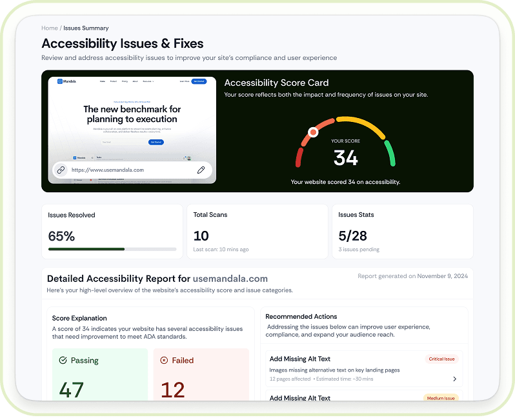Screen dimensions: 515x420
Task: Click 'Report generated on November 9, 2024'
Action: [412, 276]
